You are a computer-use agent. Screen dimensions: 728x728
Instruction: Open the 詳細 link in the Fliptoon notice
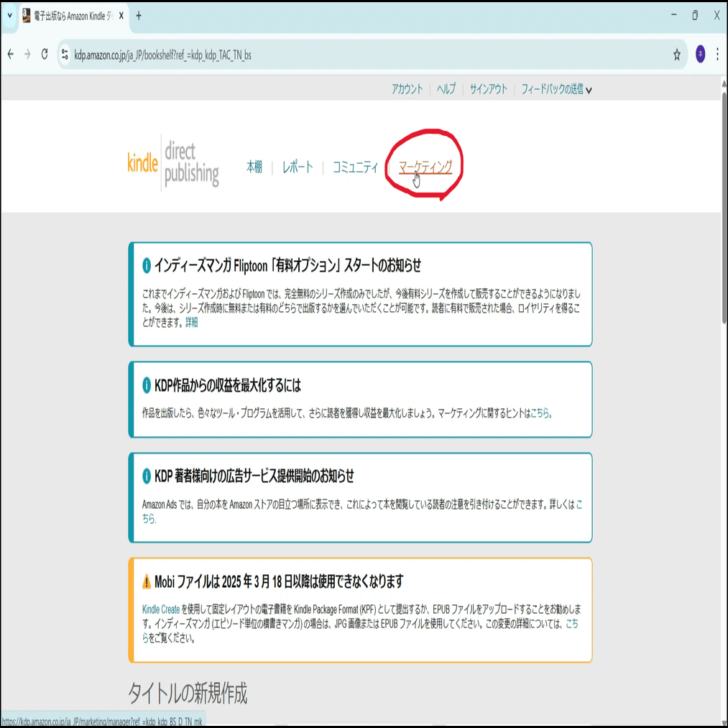tap(191, 323)
